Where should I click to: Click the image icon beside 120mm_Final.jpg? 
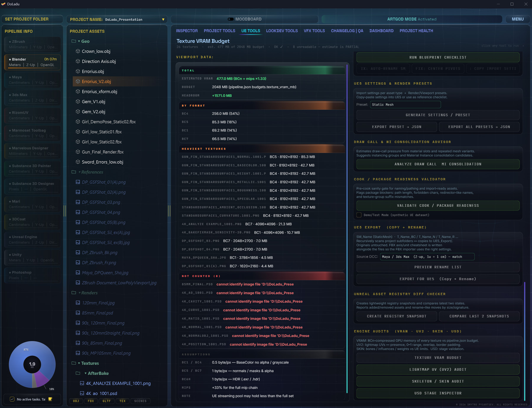click(x=78, y=302)
